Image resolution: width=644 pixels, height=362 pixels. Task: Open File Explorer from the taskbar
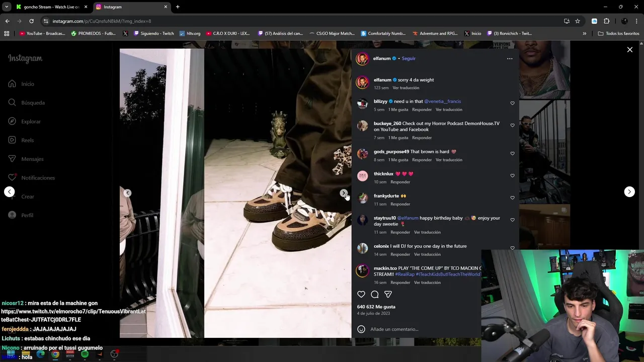(x=26, y=354)
